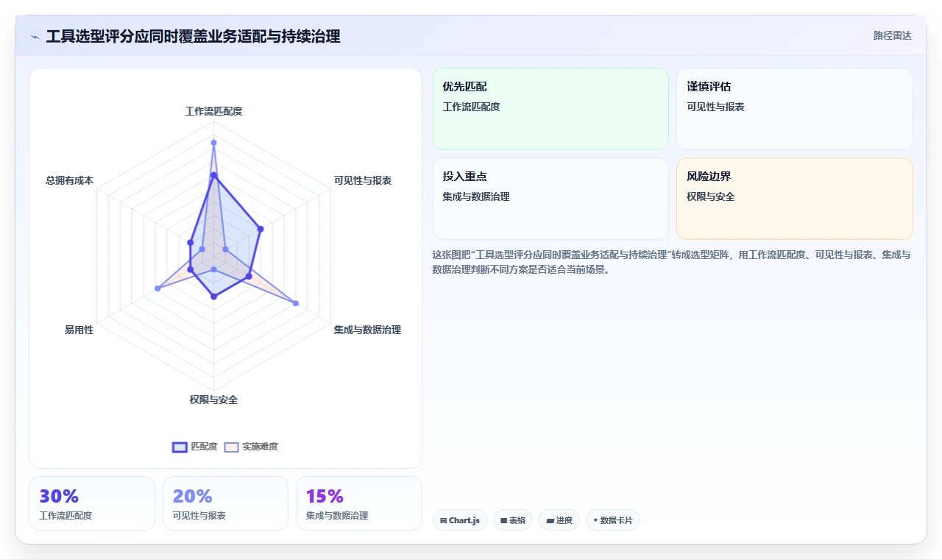942x560 pixels.
Task: Select the Chart.js tag
Action: 460,520
